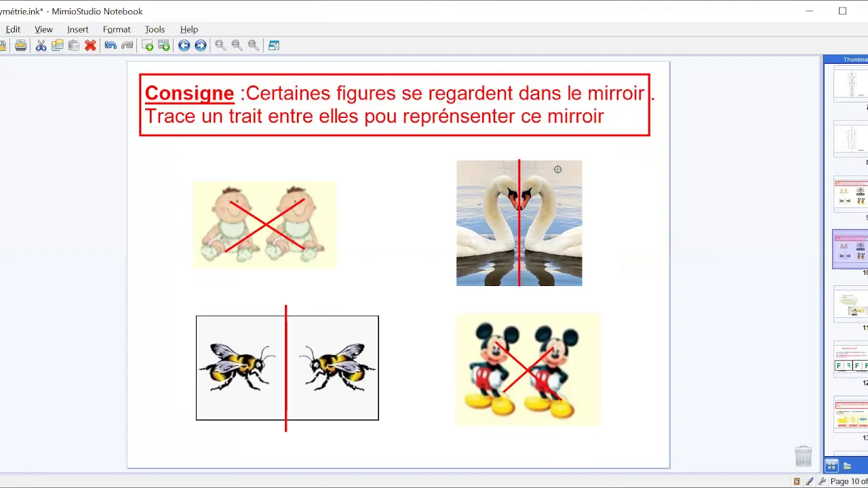868x488 pixels.
Task: Select the page 12 thumbnail
Action: [x=851, y=359]
